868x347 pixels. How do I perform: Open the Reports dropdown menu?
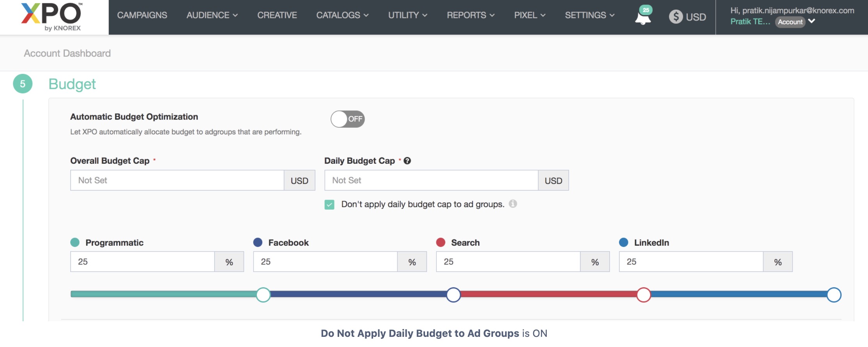tap(470, 15)
